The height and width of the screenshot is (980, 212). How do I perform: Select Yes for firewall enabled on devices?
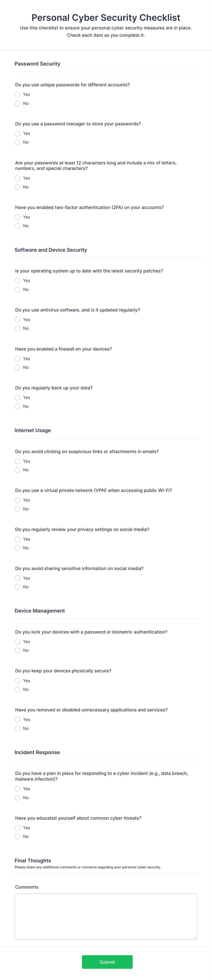coord(18,358)
